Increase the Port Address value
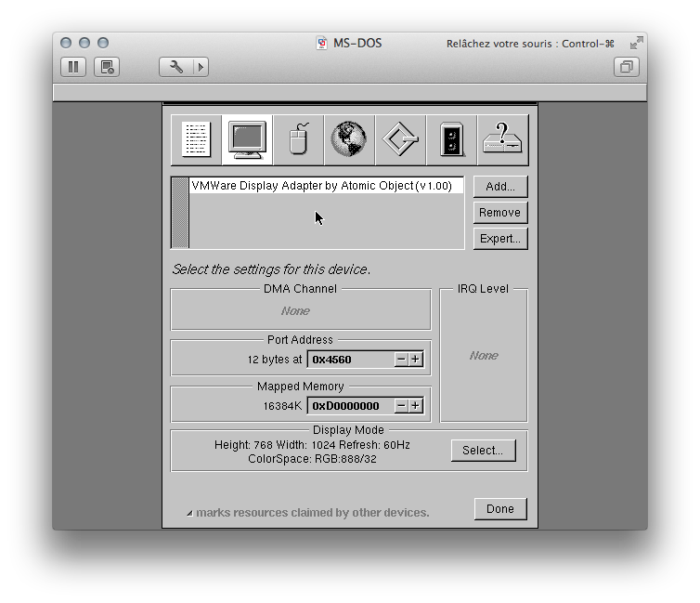This screenshot has height=603, width=700. tap(416, 360)
